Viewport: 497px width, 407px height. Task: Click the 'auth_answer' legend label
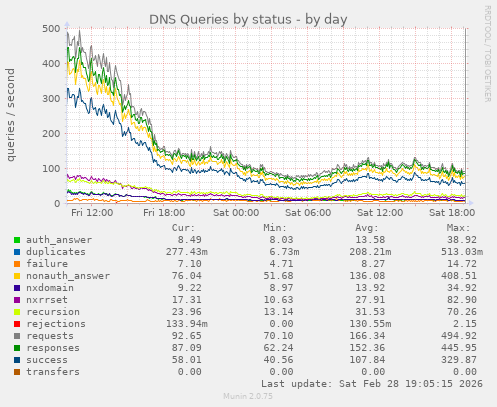(59, 240)
